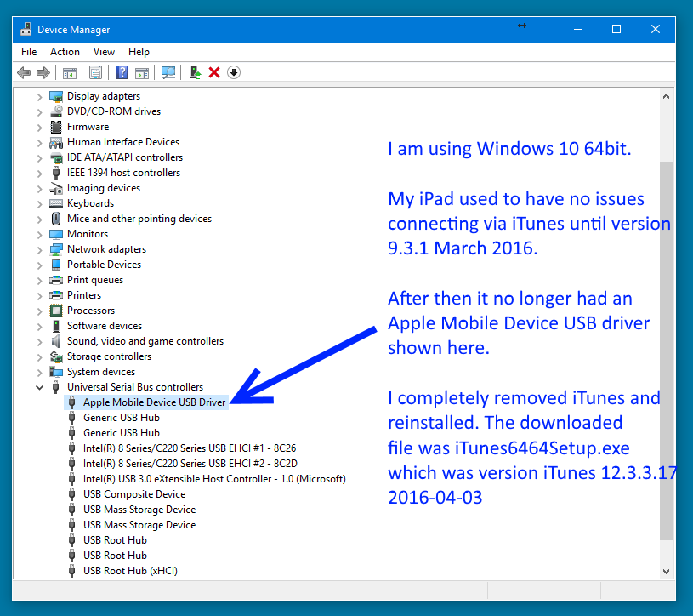693x616 pixels.
Task: Click the Disable device down-arrow icon
Action: (234, 72)
